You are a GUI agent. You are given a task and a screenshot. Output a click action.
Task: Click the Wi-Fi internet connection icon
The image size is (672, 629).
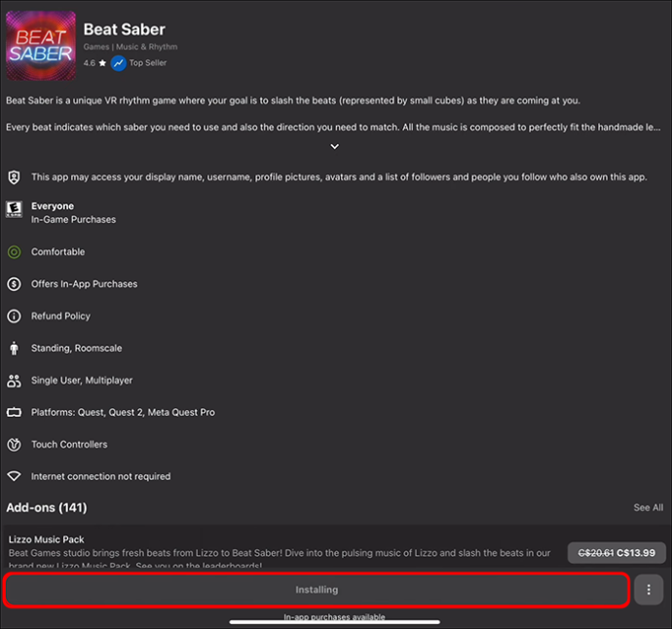15,476
